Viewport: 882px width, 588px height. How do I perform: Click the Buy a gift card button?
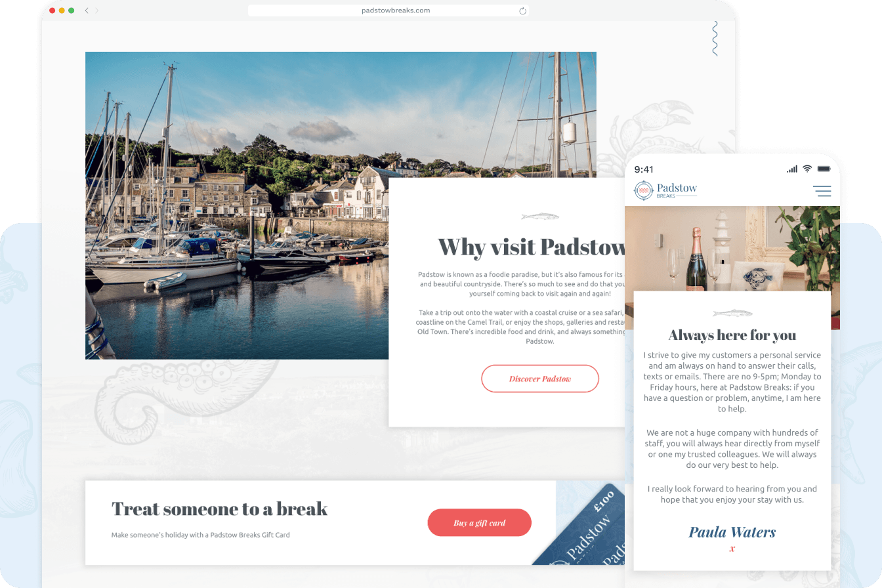point(479,522)
